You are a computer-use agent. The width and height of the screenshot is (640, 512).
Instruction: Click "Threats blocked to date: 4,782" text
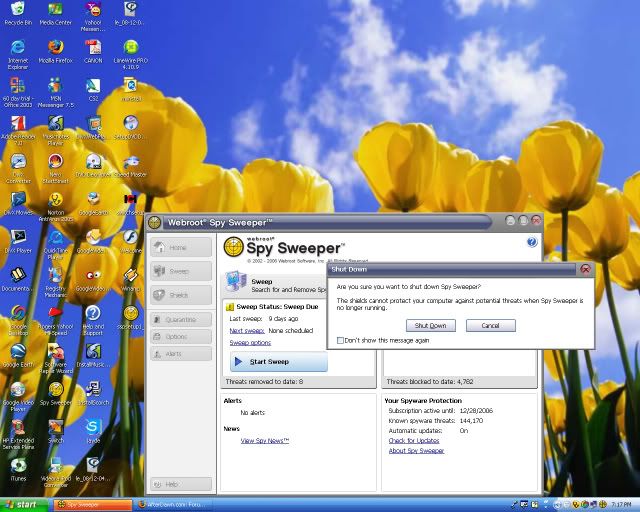click(x=430, y=382)
